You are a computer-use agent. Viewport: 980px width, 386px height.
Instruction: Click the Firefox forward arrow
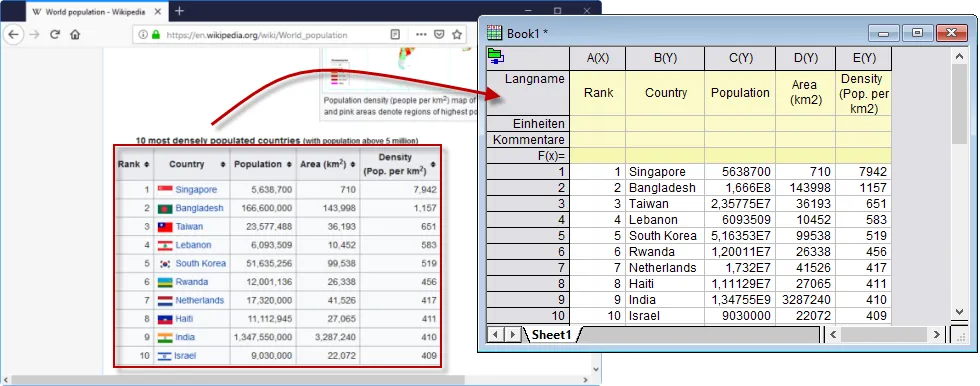[x=34, y=34]
